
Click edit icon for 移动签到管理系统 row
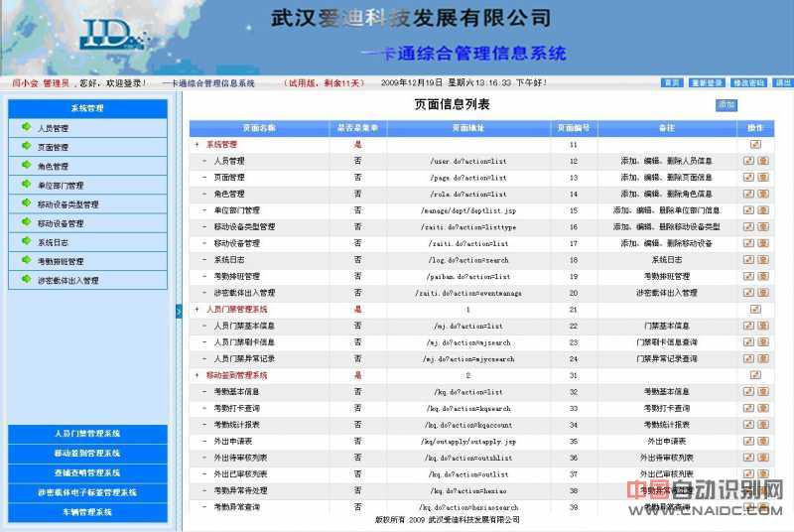click(755, 375)
